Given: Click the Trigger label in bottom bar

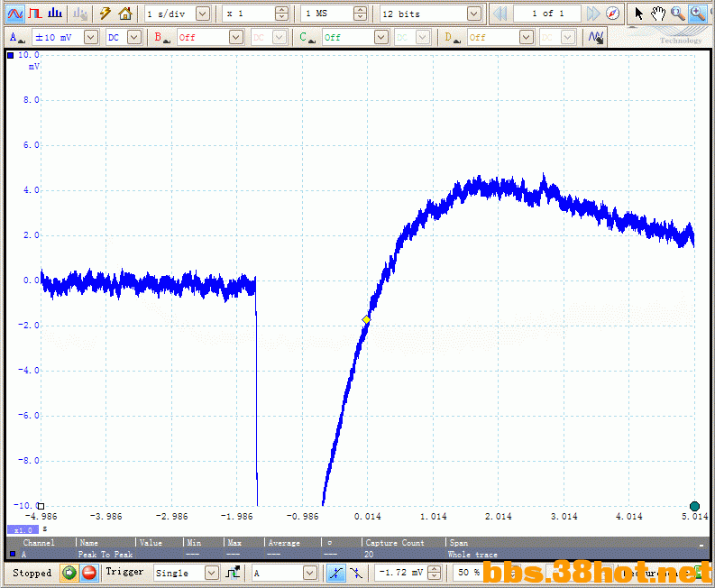Looking at the screenshot, I should tap(124, 572).
